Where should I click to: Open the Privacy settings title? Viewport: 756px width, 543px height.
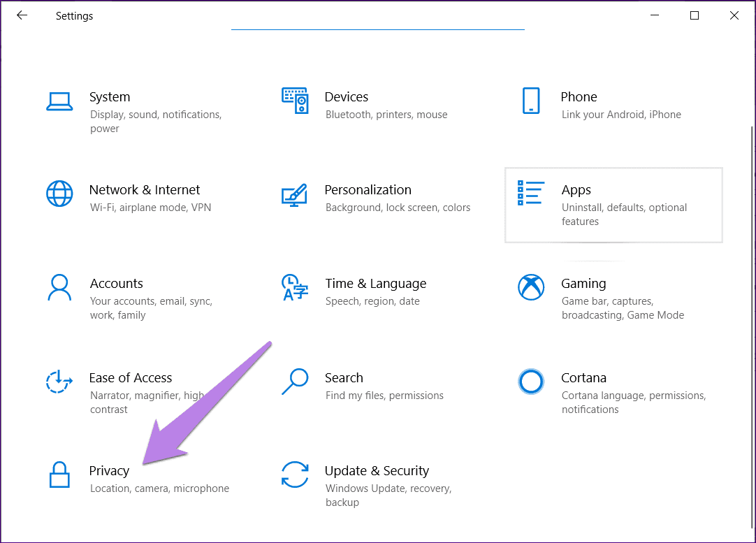(x=109, y=470)
